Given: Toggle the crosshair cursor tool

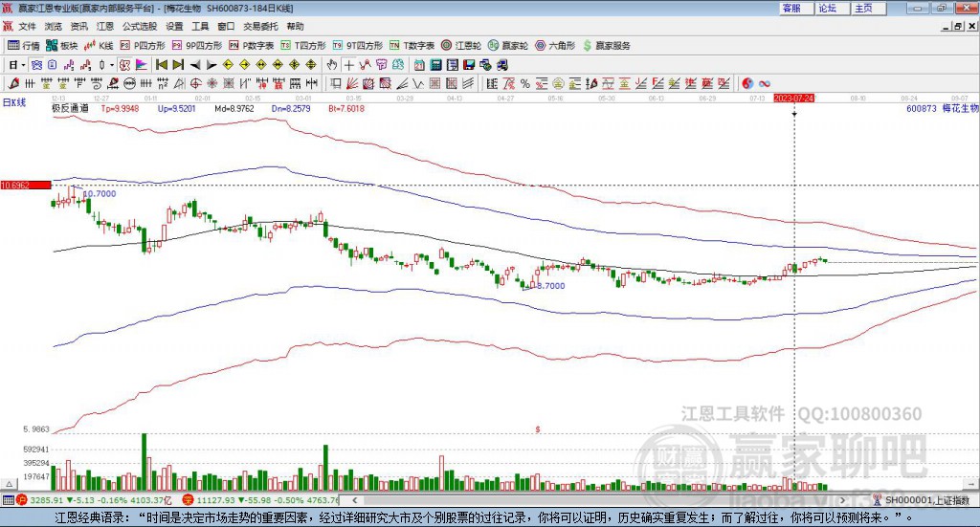Looking at the screenshot, I should 348,65.
